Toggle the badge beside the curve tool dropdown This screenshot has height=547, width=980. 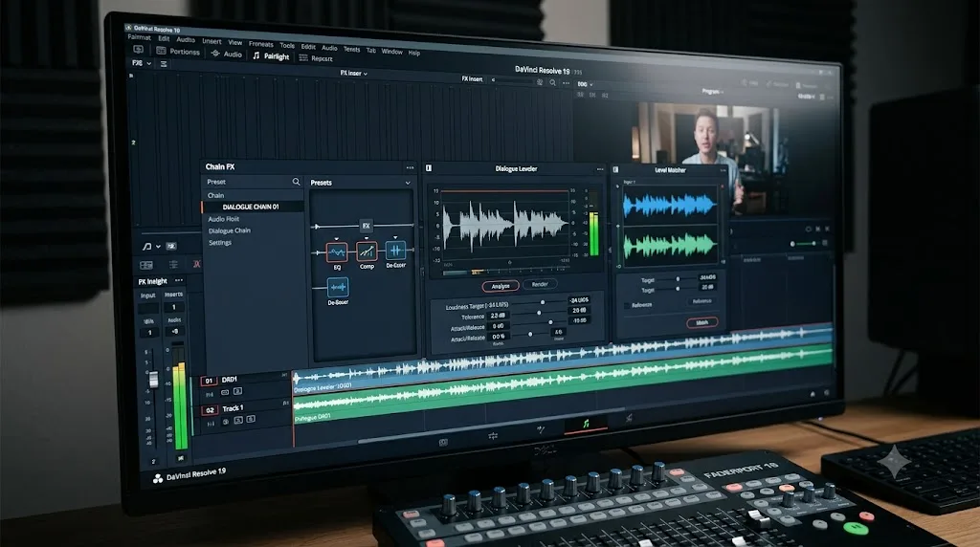(171, 246)
